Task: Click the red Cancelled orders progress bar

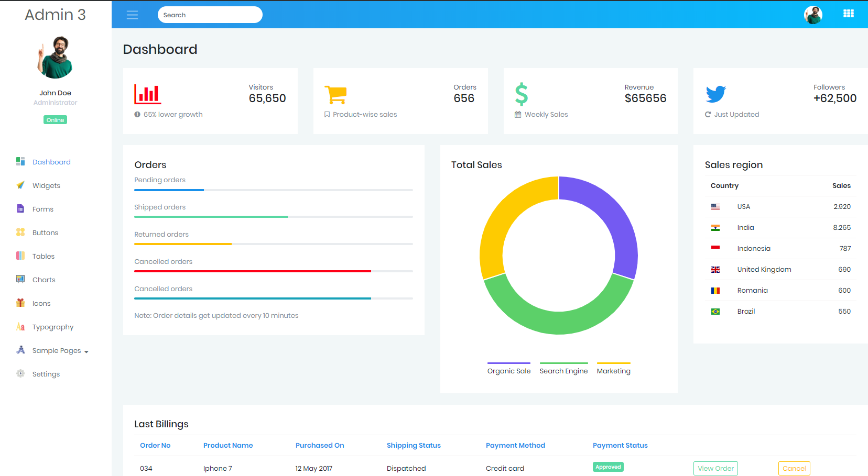Action: coord(253,271)
